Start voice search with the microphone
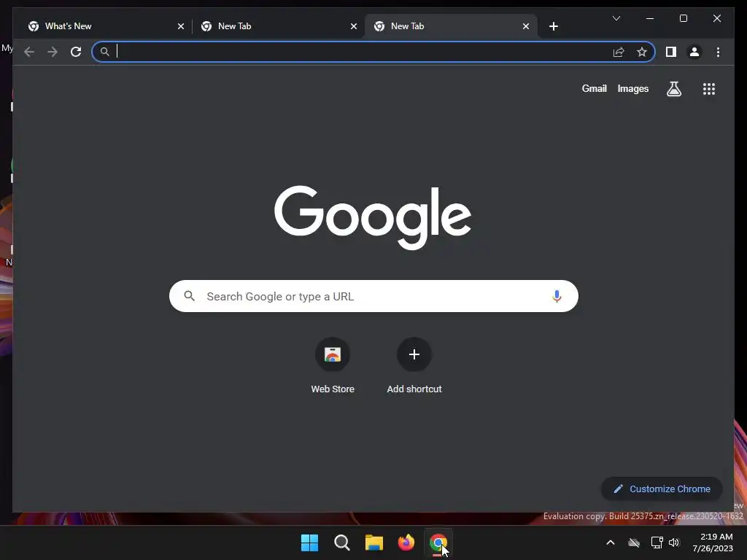747x560 pixels. [557, 296]
